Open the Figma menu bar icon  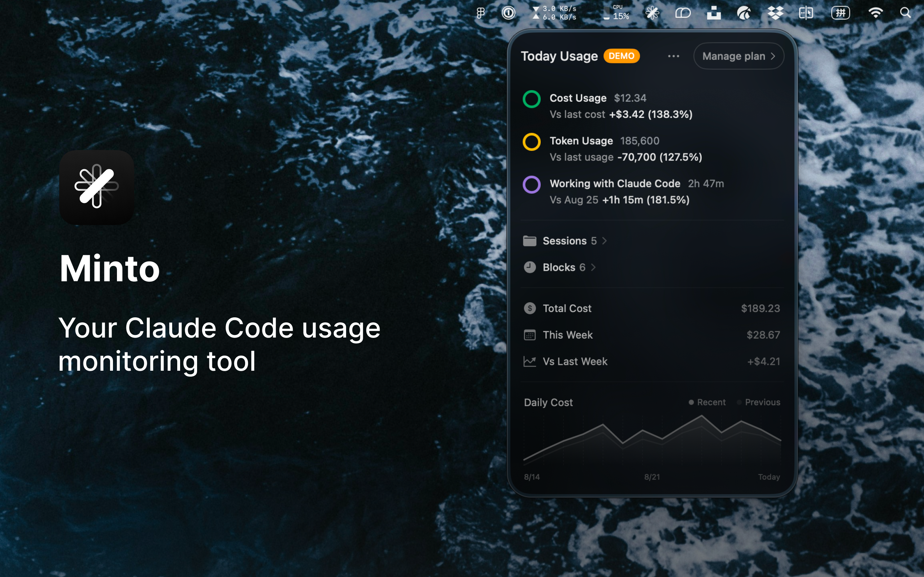click(x=480, y=13)
